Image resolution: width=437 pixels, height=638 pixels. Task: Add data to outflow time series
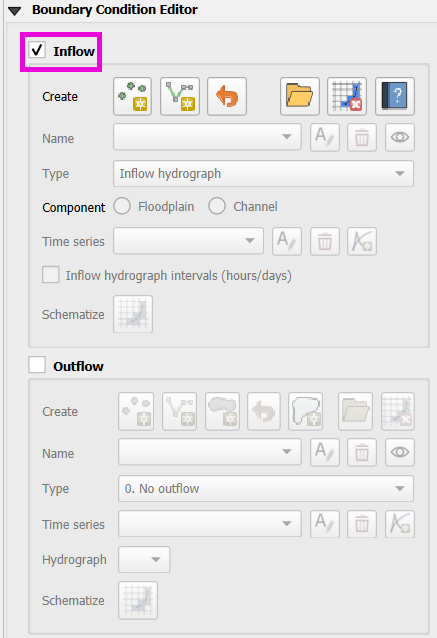[400, 524]
